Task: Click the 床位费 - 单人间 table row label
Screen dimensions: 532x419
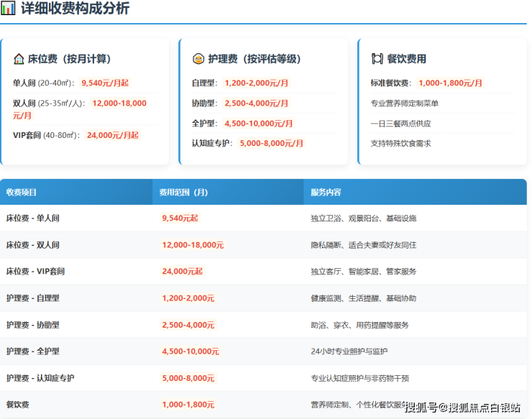Action: pos(33,218)
